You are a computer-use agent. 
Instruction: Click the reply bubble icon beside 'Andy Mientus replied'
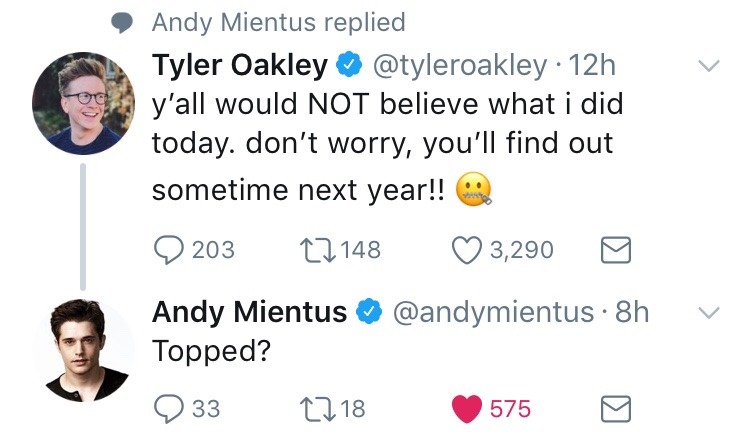pos(121,23)
